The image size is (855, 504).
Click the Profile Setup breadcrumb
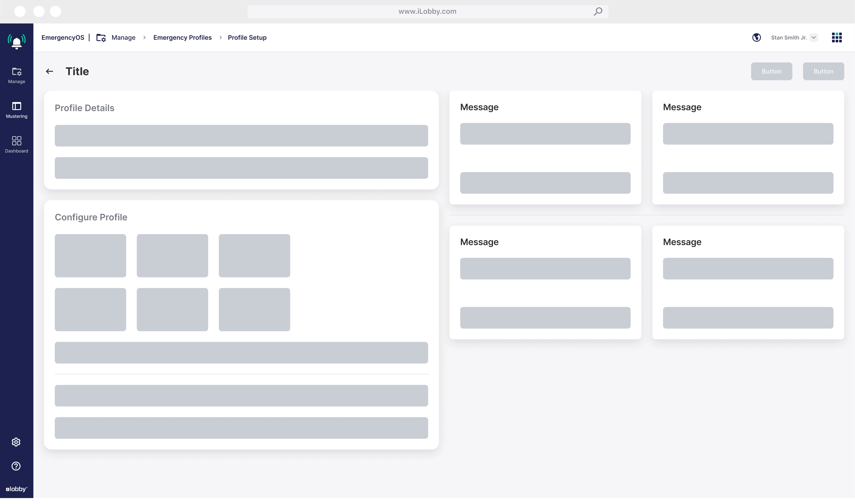pos(247,38)
